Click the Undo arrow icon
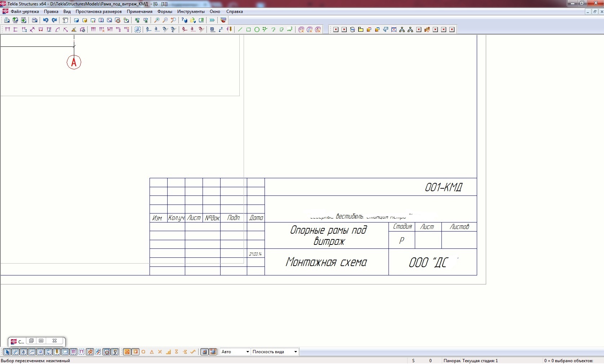Viewport: 604px width, 364px height. (46, 21)
